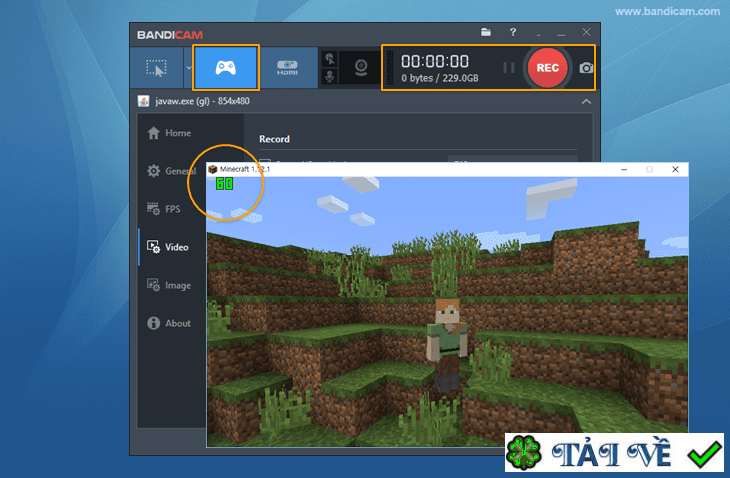Click the javaw.exe (gl) - 854x480 text
Screen dimensions: 730x478
202,101
